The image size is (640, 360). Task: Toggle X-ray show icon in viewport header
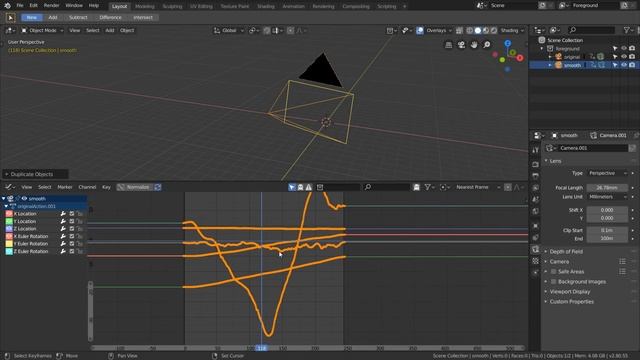[459, 31]
